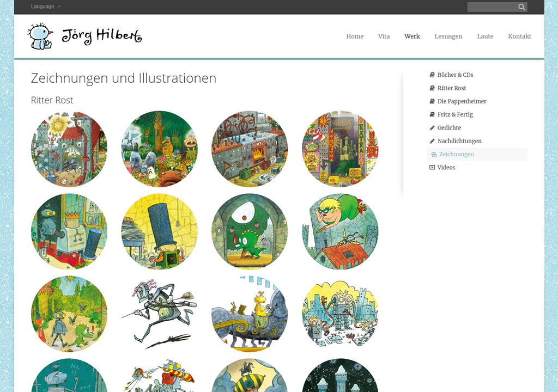The image size is (558, 392).
Task: Open castle courtyard with sun thumbnail
Action: [x=69, y=149]
